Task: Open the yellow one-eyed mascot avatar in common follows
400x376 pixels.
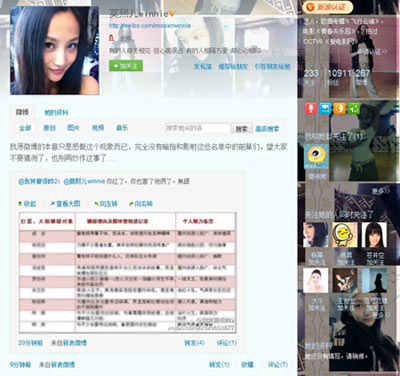Action: tap(316, 157)
